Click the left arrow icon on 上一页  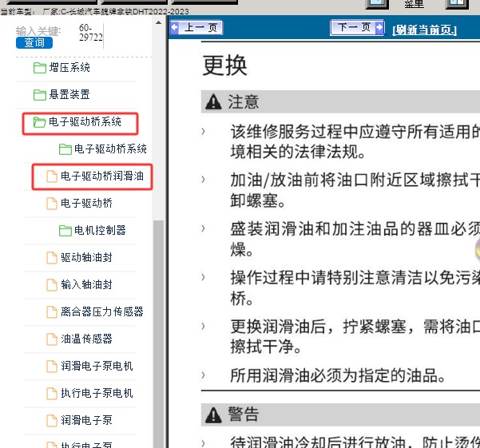175,27
